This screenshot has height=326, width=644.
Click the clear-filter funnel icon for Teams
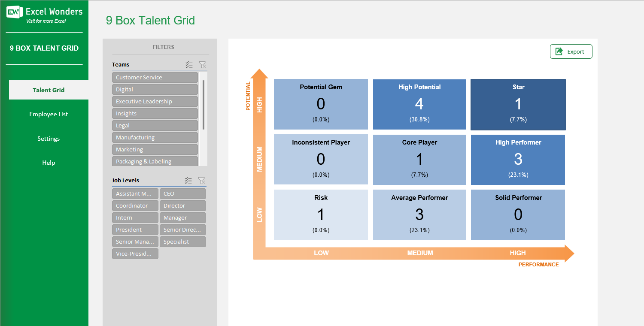coord(202,64)
